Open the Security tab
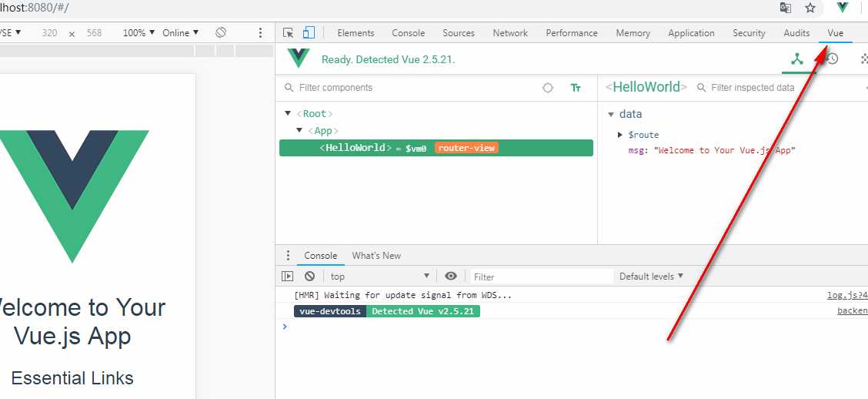Image resolution: width=868 pixels, height=399 pixels. (x=749, y=32)
